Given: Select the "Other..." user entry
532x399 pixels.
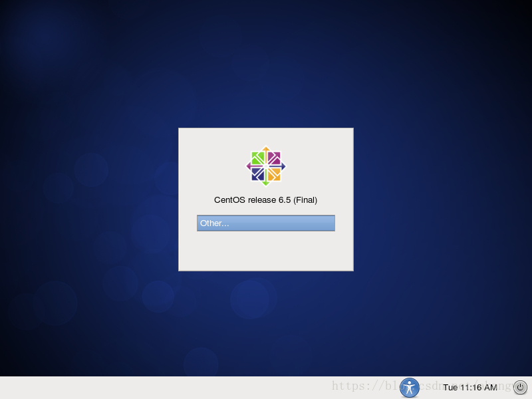Looking at the screenshot, I should [265, 223].
